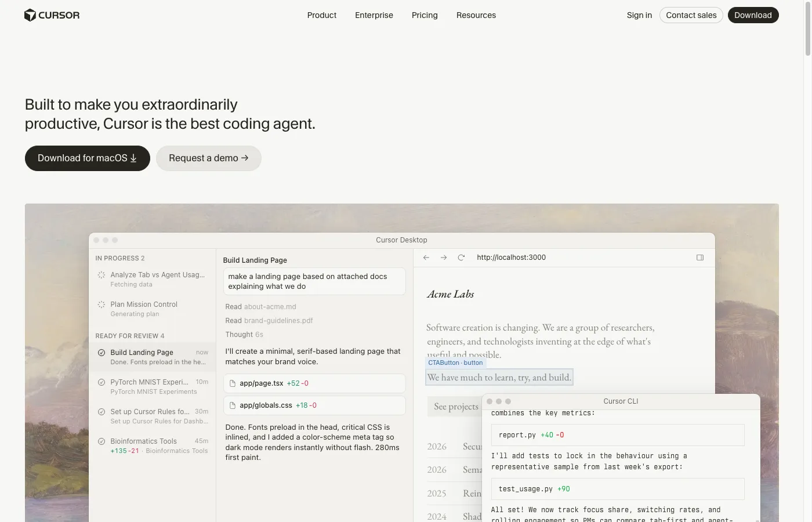This screenshot has height=522, width=812.
Task: Open report.py change in Cursor CLI
Action: [x=618, y=435]
